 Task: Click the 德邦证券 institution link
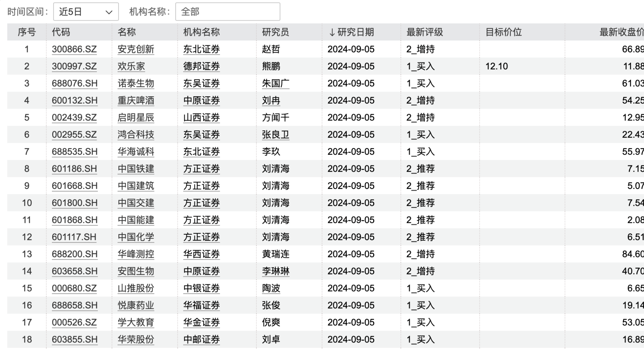[201, 66]
